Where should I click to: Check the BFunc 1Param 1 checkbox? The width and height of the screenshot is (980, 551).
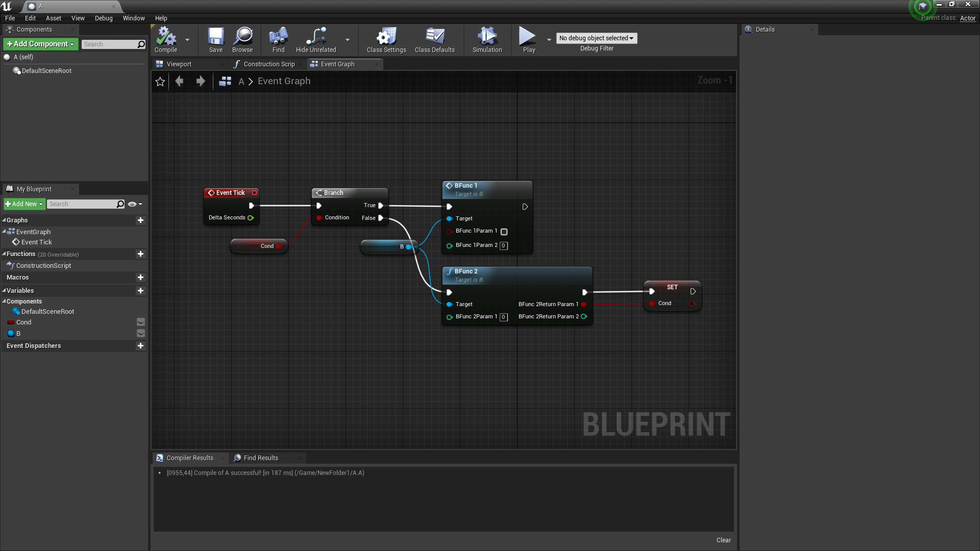coord(504,232)
